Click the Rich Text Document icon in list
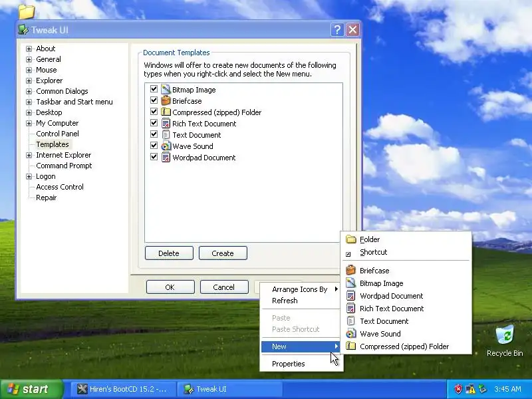 (x=166, y=123)
